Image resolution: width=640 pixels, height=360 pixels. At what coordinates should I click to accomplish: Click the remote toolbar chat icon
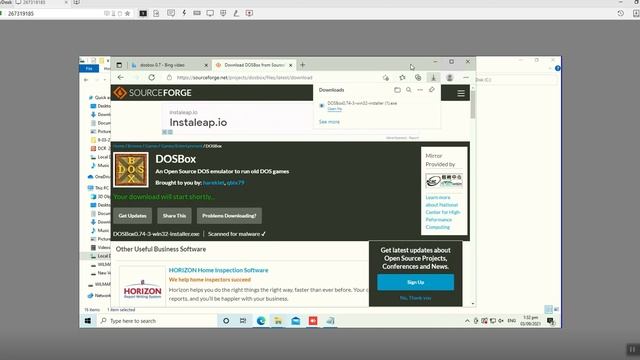point(171,13)
